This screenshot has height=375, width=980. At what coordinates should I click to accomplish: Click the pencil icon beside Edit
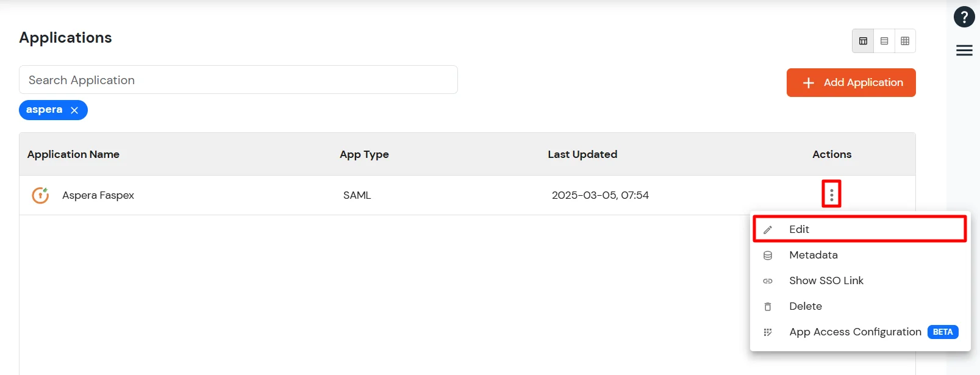768,230
